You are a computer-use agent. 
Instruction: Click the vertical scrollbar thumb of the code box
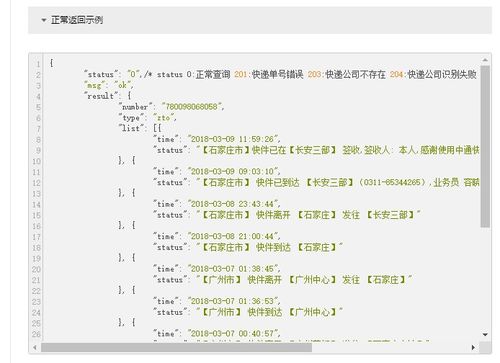point(485,147)
